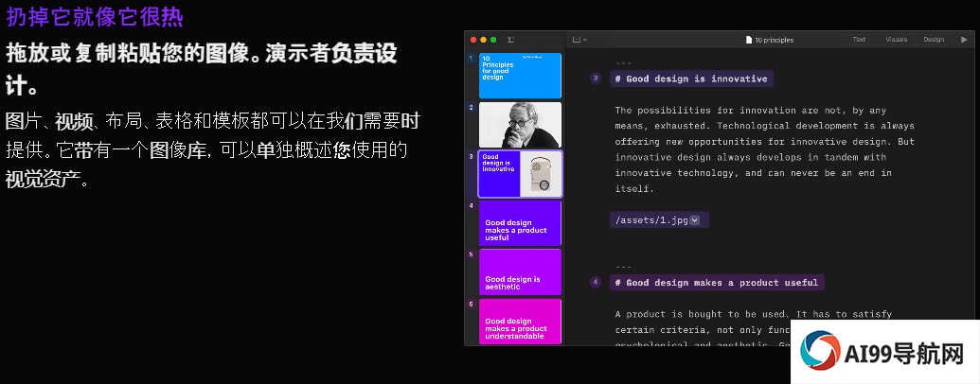Close the window with the red button
The image size is (980, 384).
tap(473, 40)
